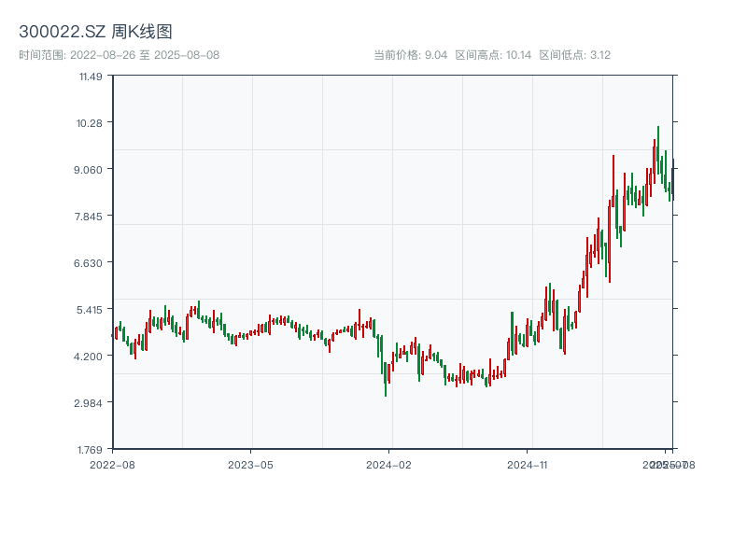Click the 2024-11 date axis label
The height and width of the screenshot is (560, 747).
529,464
